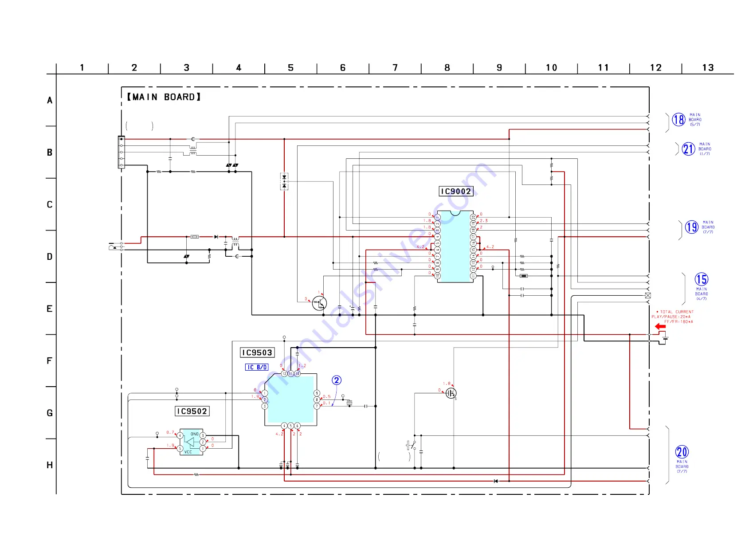
Task: Click the op-amp triangle inside IC9502
Action: pyautogui.click(x=190, y=442)
